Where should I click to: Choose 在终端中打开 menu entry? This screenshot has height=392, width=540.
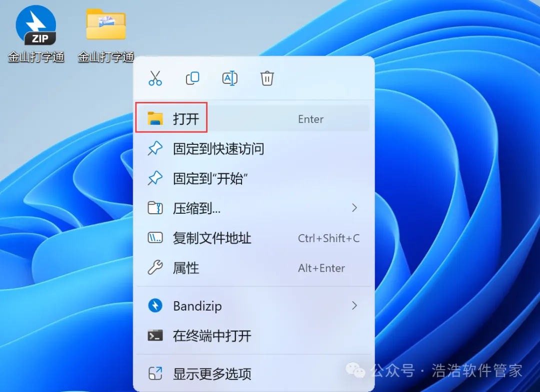click(x=253, y=336)
